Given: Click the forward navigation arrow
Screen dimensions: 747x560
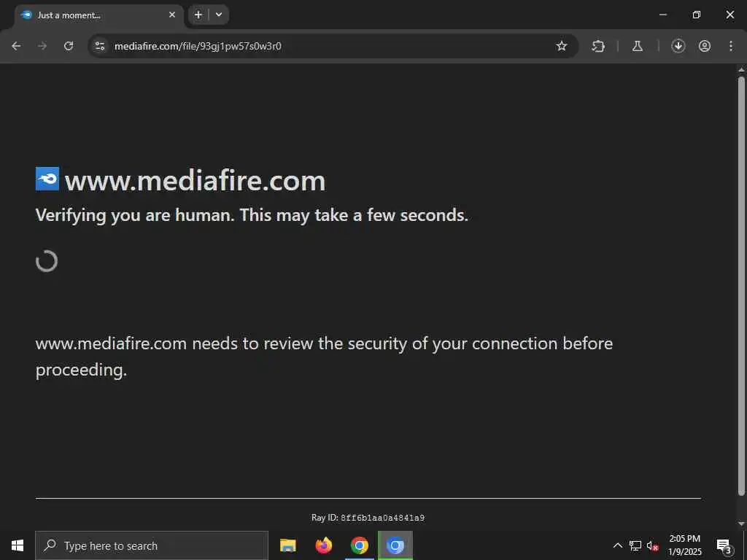Looking at the screenshot, I should 42,46.
